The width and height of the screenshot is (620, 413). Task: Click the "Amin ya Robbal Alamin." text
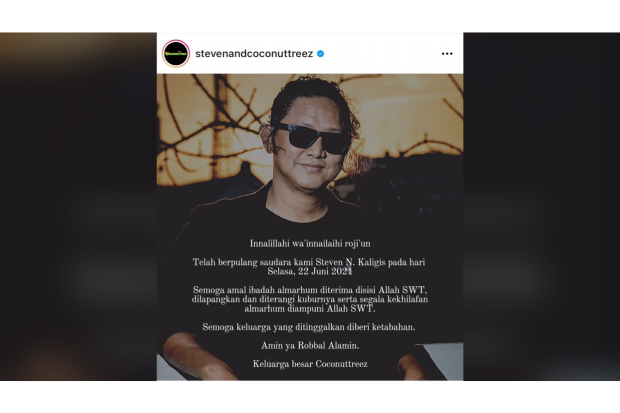[310, 345]
